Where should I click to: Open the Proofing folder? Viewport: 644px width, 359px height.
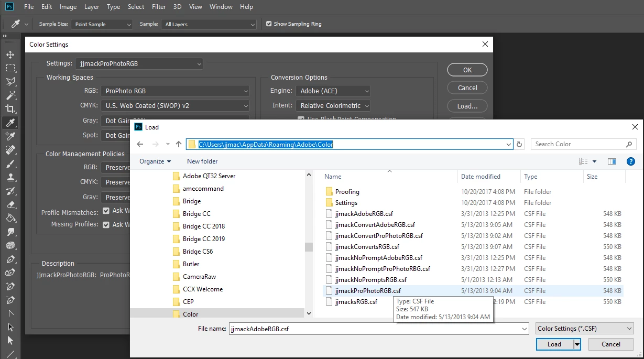(347, 192)
